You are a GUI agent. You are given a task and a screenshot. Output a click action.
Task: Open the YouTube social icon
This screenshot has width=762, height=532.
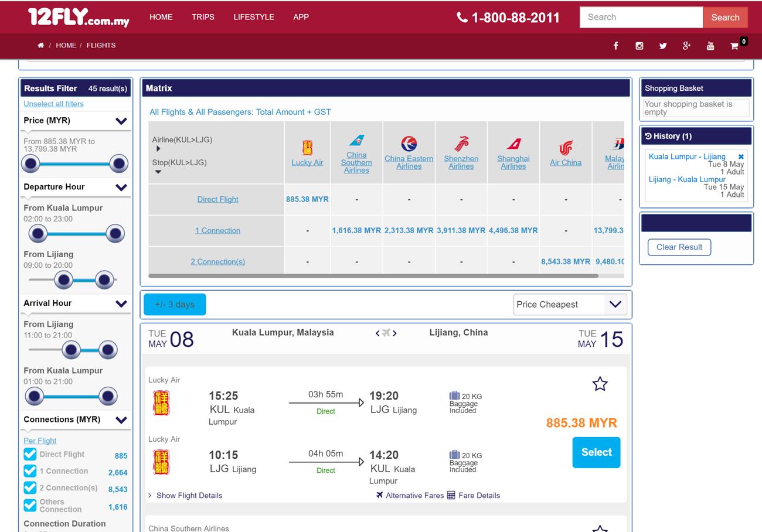[710, 46]
